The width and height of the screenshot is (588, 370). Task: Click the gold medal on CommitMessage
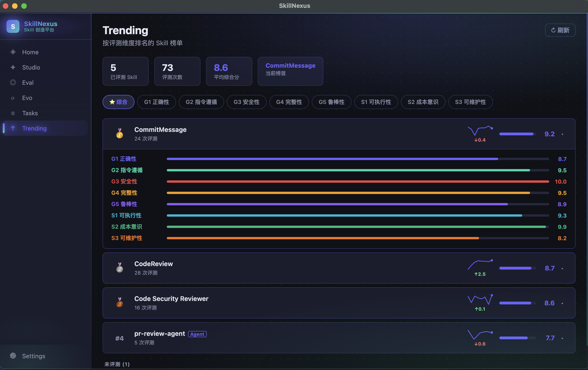click(x=119, y=133)
